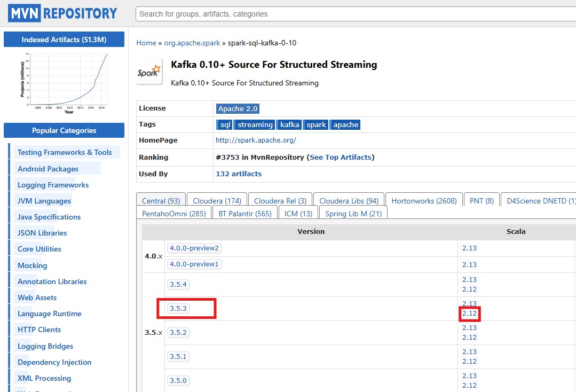This screenshot has width=576, height=392.
Task: Click the MVN Repository logo
Action: 62,13
